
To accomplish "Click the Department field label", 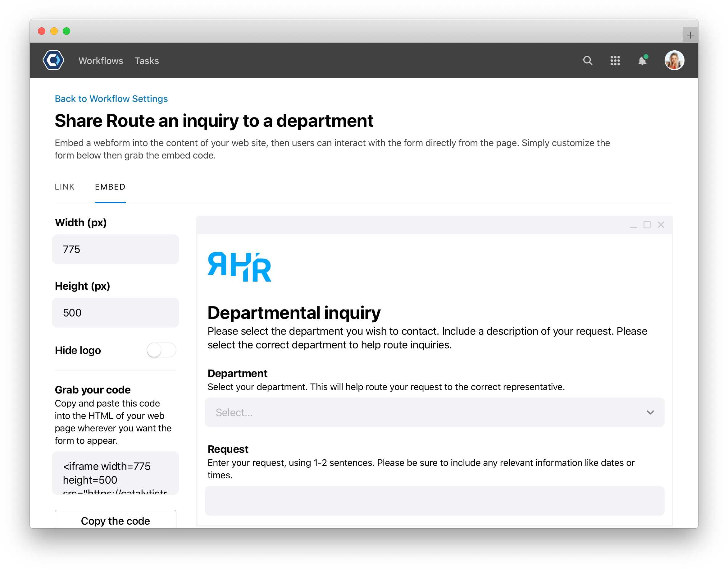I will pyautogui.click(x=237, y=373).
